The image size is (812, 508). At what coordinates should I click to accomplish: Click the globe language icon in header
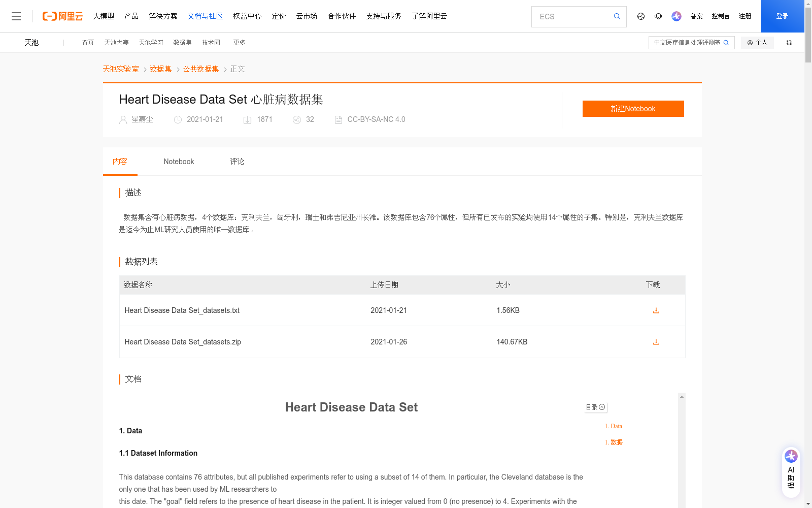tap(641, 16)
